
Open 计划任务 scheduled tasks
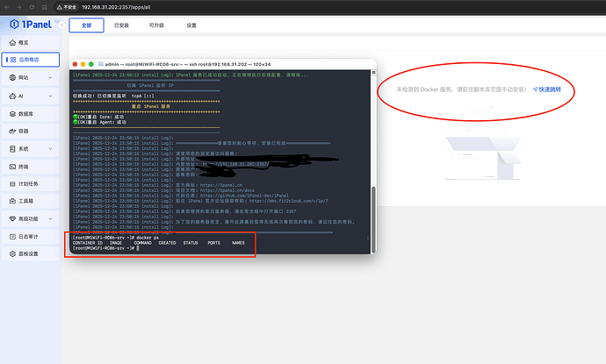point(27,183)
